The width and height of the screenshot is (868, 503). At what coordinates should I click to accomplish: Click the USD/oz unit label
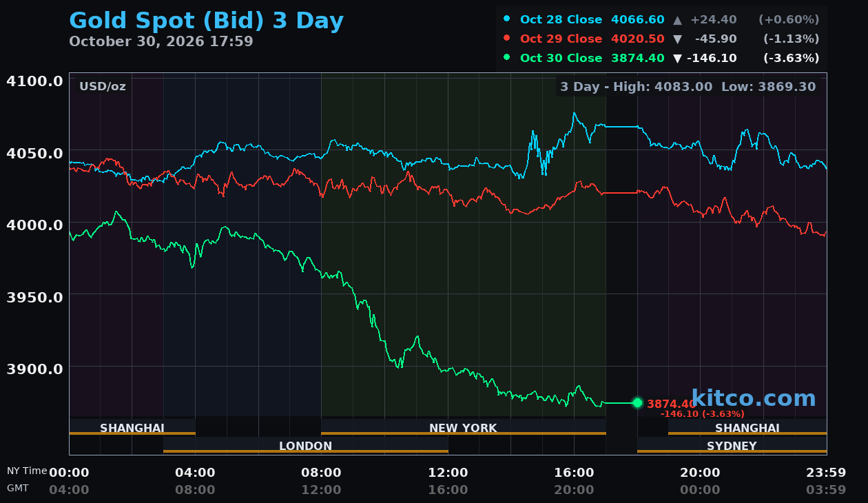coord(103,86)
